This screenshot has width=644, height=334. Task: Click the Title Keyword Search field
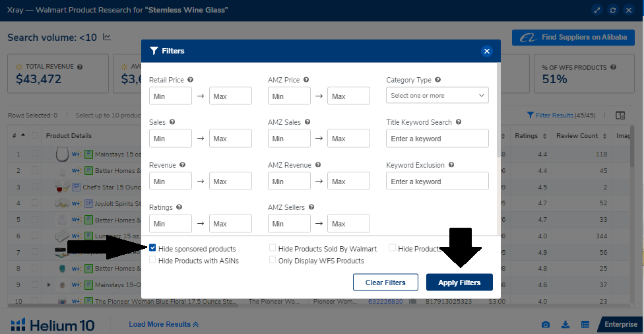point(437,139)
